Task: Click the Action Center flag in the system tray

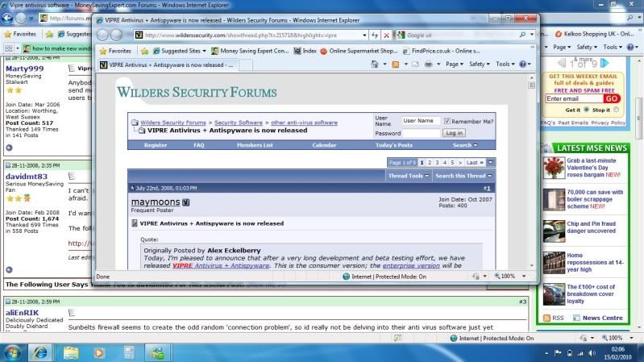Action: point(558,353)
